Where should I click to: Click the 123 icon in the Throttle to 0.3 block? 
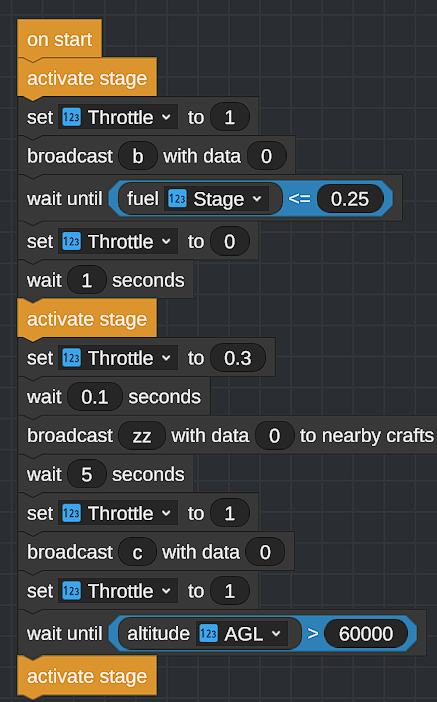tap(72, 358)
